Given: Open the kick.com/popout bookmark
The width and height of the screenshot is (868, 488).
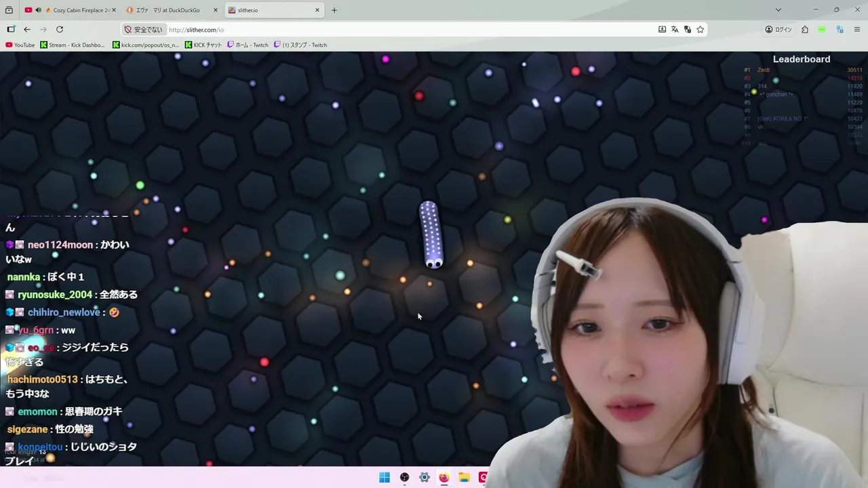Looking at the screenshot, I should 146,45.
